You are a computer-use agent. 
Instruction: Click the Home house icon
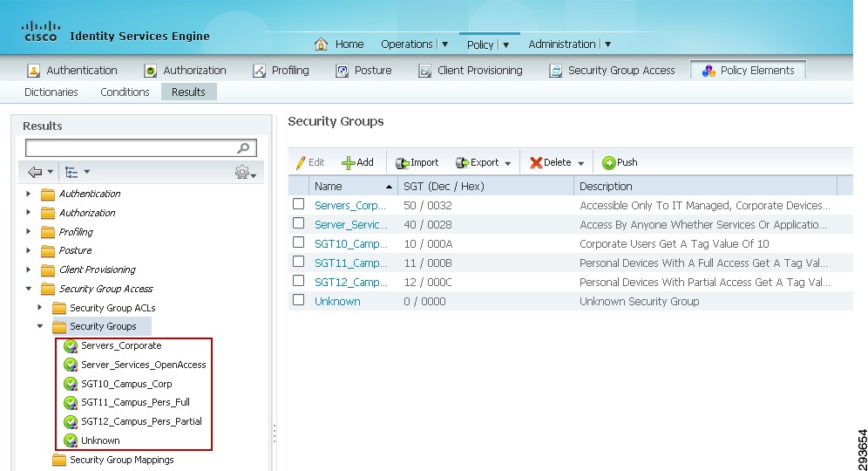pyautogui.click(x=321, y=44)
